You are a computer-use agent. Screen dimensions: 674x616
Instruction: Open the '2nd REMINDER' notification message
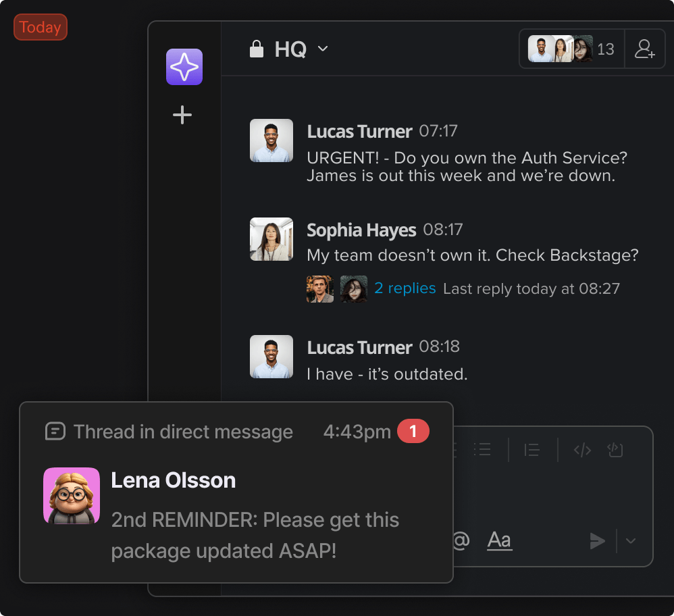tap(255, 535)
